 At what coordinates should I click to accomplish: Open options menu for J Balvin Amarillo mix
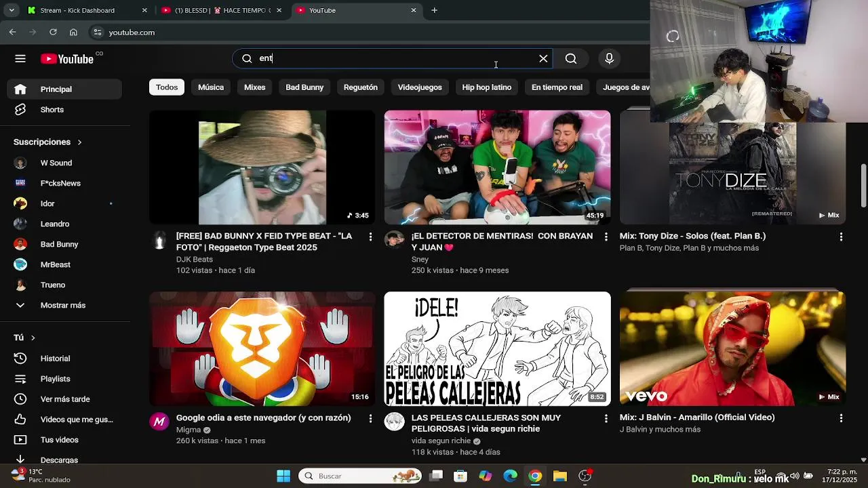(x=841, y=418)
